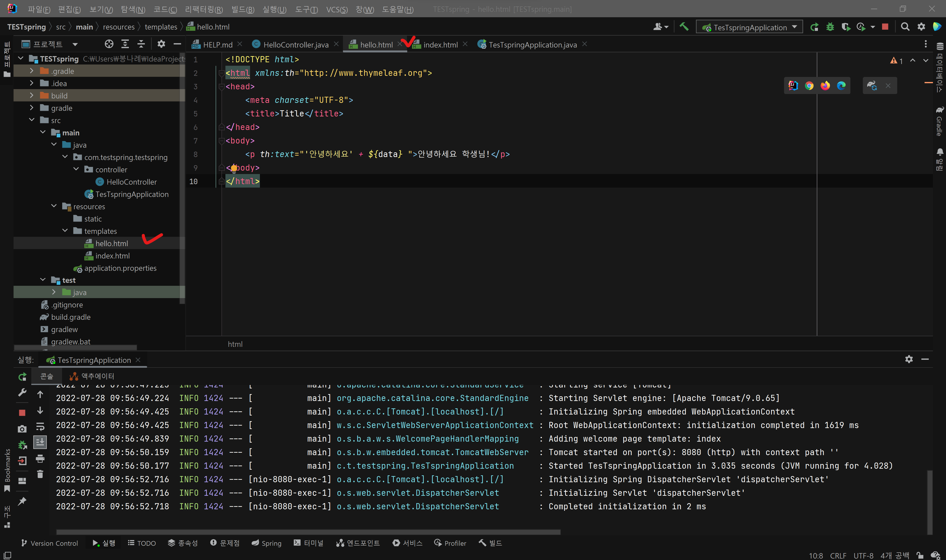Open the 터미널 tool window
This screenshot has width=946, height=560.
pos(308,543)
